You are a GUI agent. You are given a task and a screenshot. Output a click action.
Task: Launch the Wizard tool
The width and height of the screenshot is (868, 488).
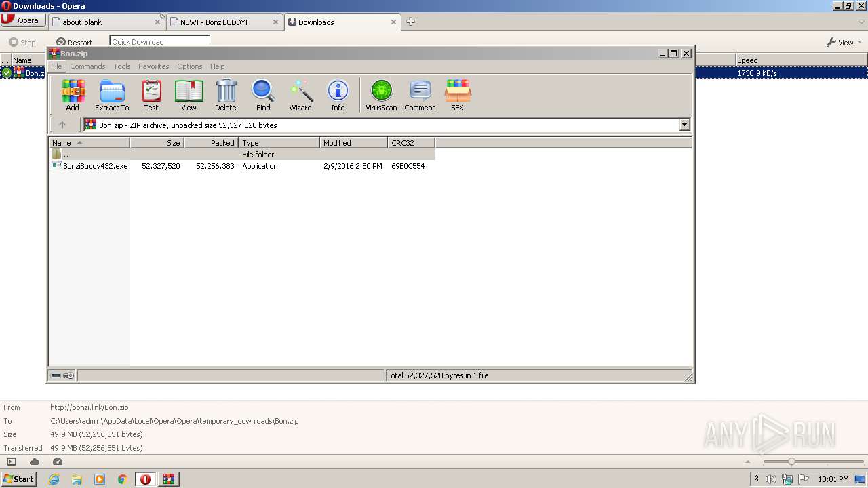coord(300,95)
